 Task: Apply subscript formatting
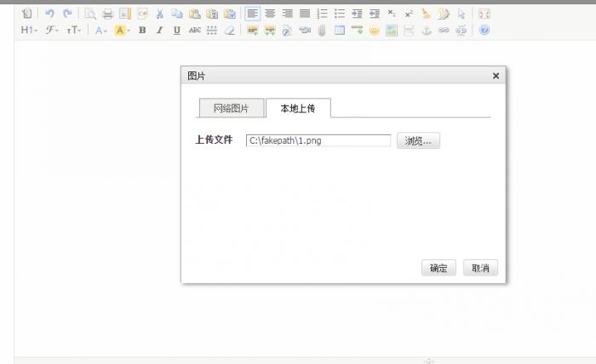click(x=392, y=14)
